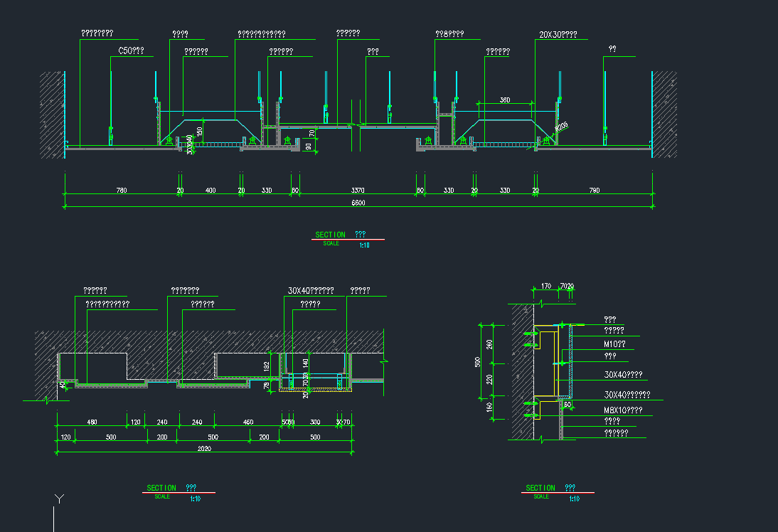Select the 300 dimension in lower-left section
The height and width of the screenshot is (532, 778).
[x=314, y=422]
